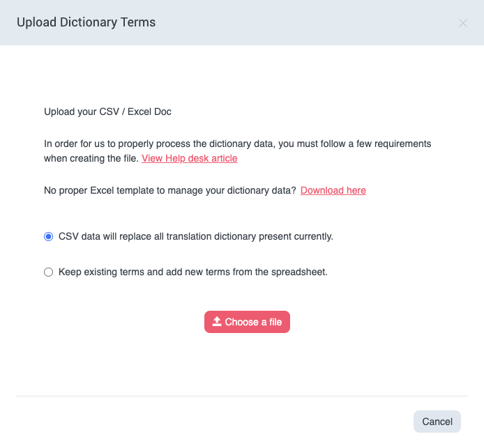The height and width of the screenshot is (448, 484).
Task: Click 'translation dictionary present currently' text
Action: click(x=265, y=236)
